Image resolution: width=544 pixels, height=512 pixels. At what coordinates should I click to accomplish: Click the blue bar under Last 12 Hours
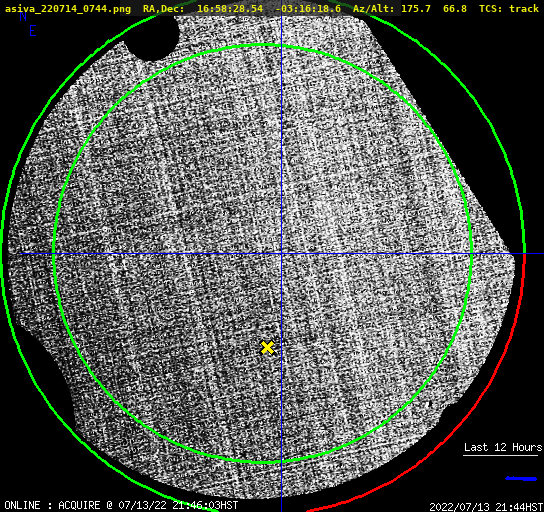[521, 479]
